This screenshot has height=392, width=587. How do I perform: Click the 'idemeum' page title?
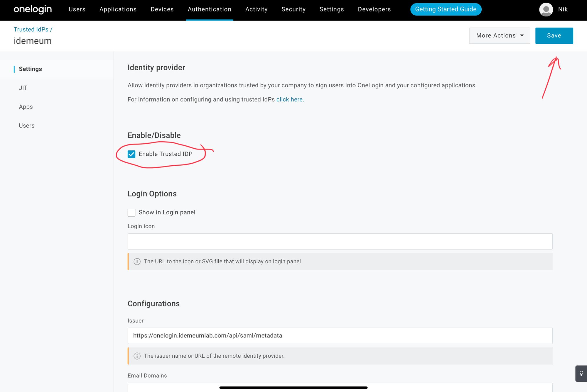pos(33,41)
